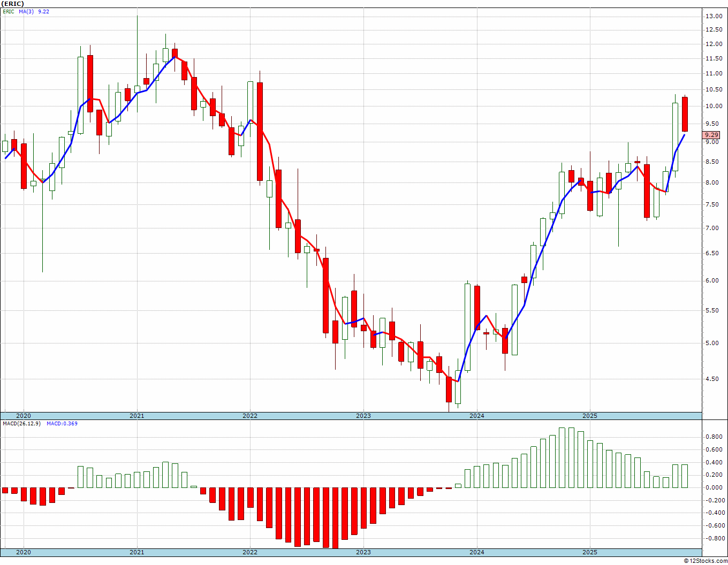Click the 8.00 price axis label
728x565 pixels.
tap(712, 182)
